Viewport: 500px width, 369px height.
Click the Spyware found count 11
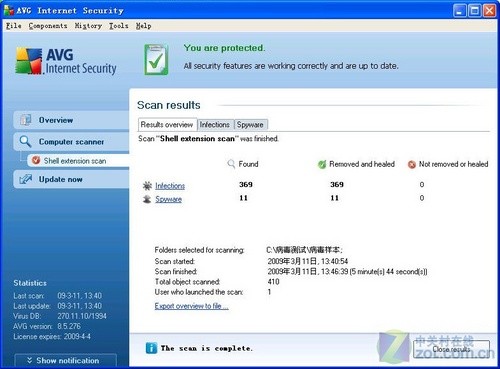pyautogui.click(x=243, y=198)
